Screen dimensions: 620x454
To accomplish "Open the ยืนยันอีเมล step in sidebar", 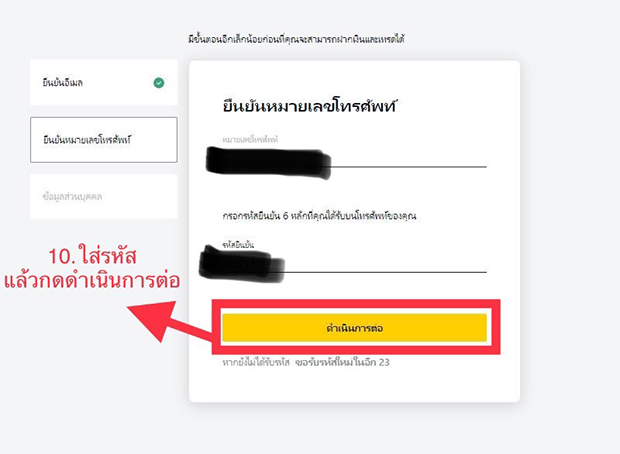I will (104, 83).
